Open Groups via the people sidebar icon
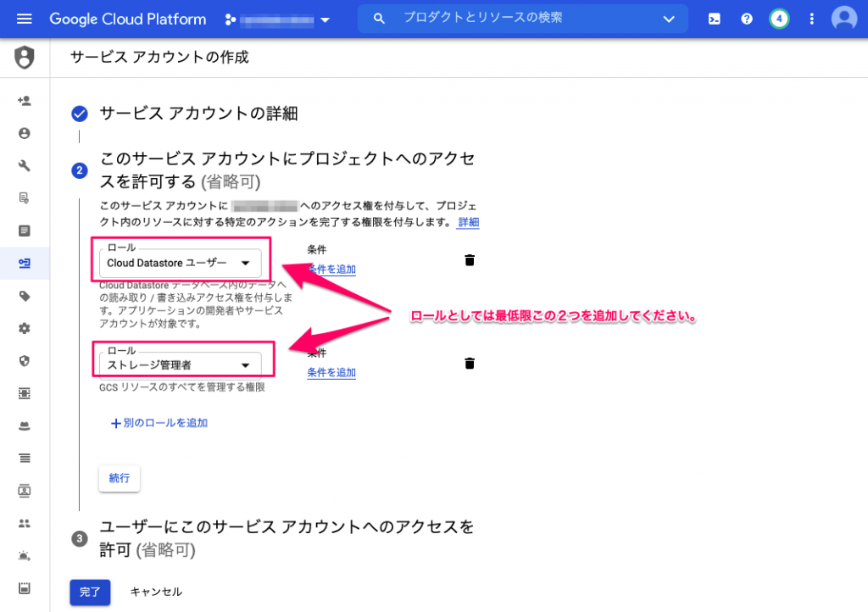The image size is (868, 612). pyautogui.click(x=25, y=524)
